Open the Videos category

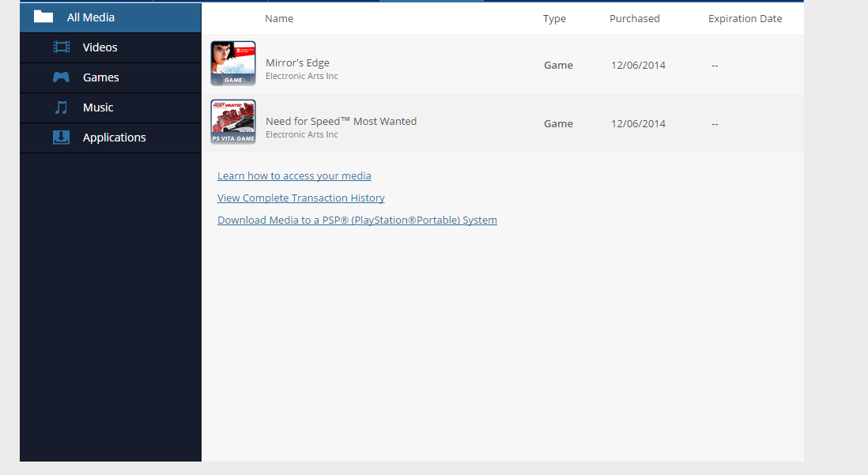pos(111,47)
